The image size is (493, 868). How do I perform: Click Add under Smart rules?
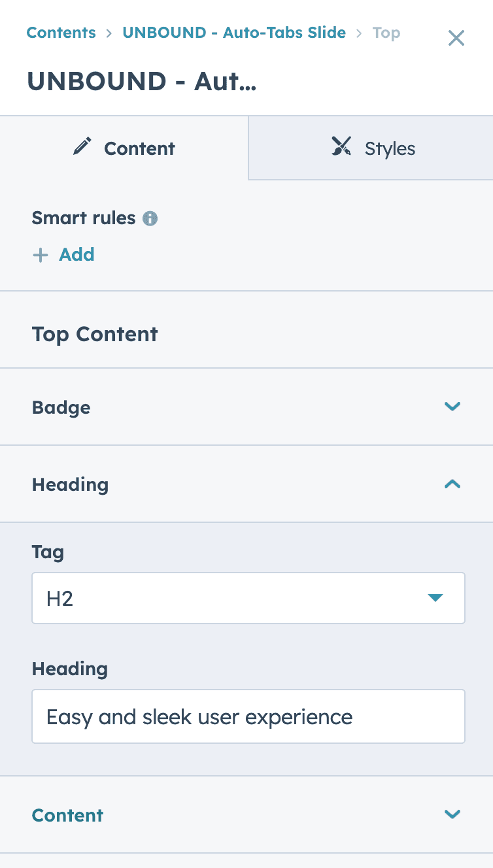pyautogui.click(x=76, y=254)
